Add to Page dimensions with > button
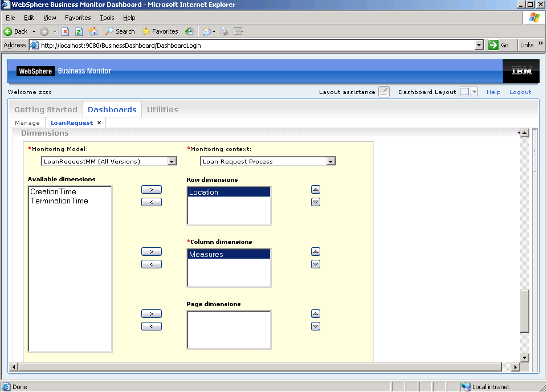Screen dimensions: 547x392 tap(152, 314)
